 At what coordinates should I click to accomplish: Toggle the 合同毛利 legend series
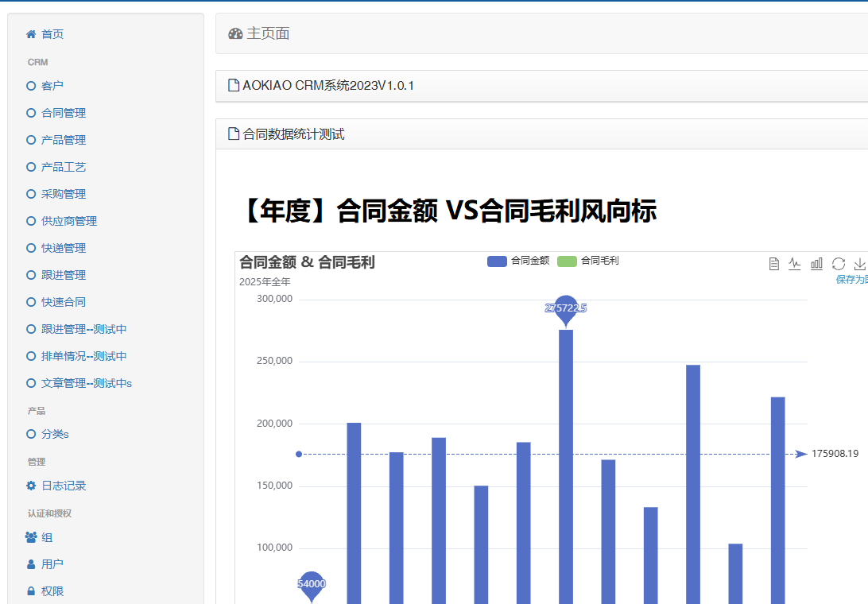[x=588, y=261]
